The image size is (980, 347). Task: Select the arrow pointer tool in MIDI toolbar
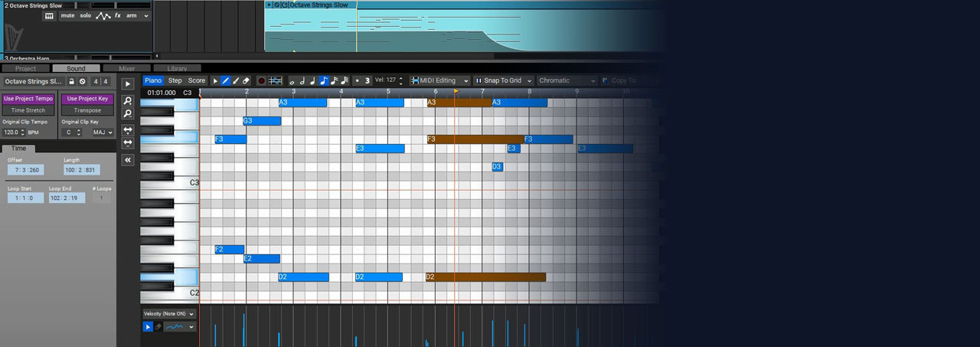(215, 80)
